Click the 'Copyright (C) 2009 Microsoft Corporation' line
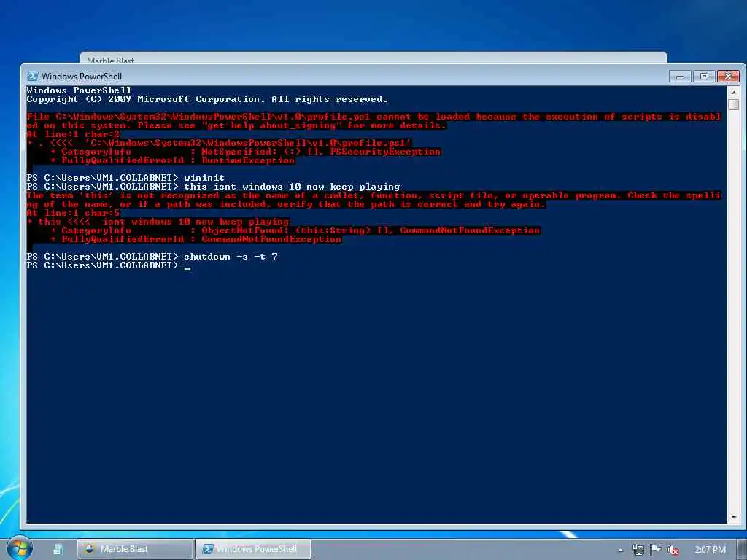This screenshot has height=560, width=747. click(207, 99)
